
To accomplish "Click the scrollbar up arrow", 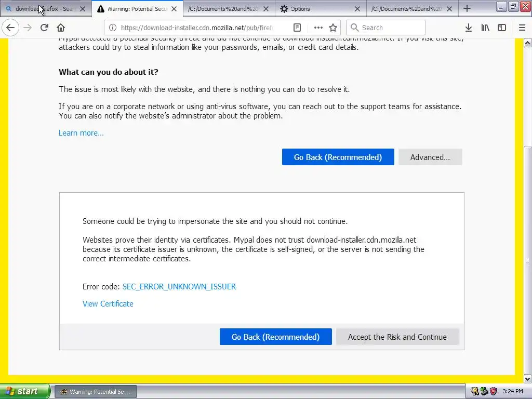I will click(528, 43).
